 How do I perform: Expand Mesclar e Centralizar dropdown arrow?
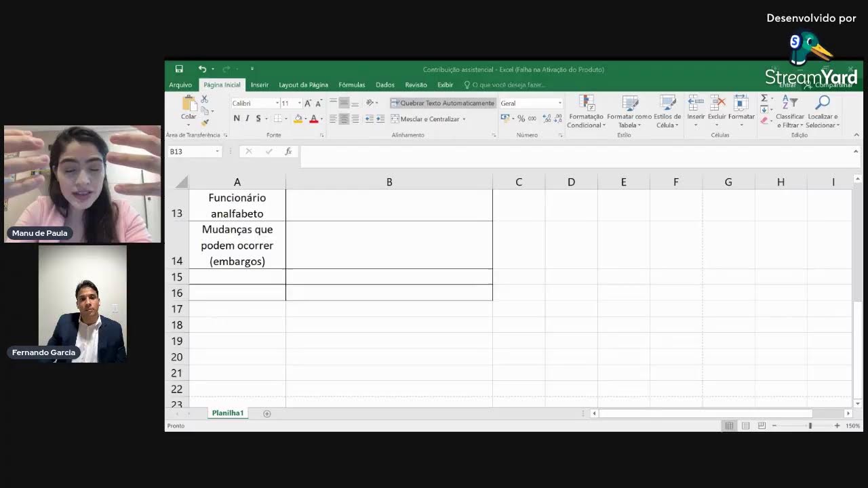tap(464, 119)
